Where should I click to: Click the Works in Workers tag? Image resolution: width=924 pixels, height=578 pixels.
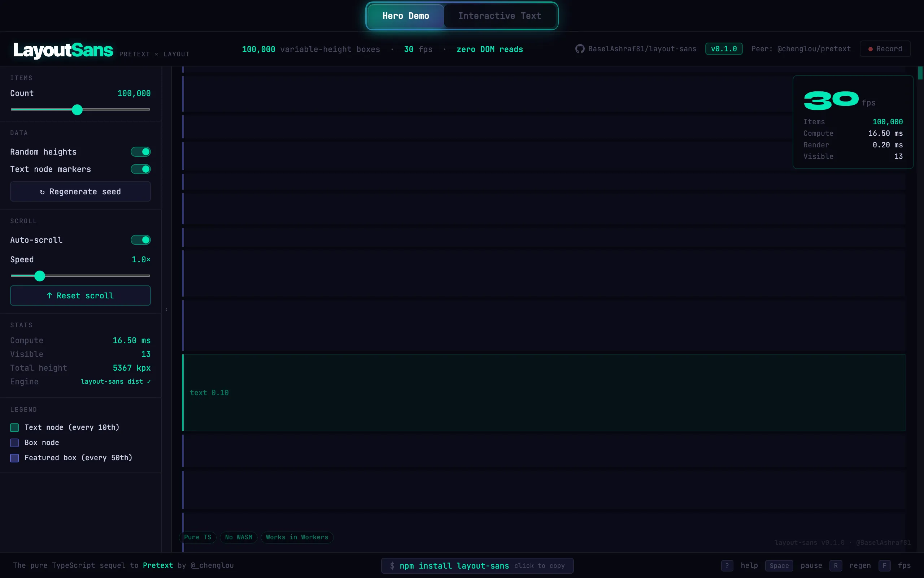pos(297,537)
